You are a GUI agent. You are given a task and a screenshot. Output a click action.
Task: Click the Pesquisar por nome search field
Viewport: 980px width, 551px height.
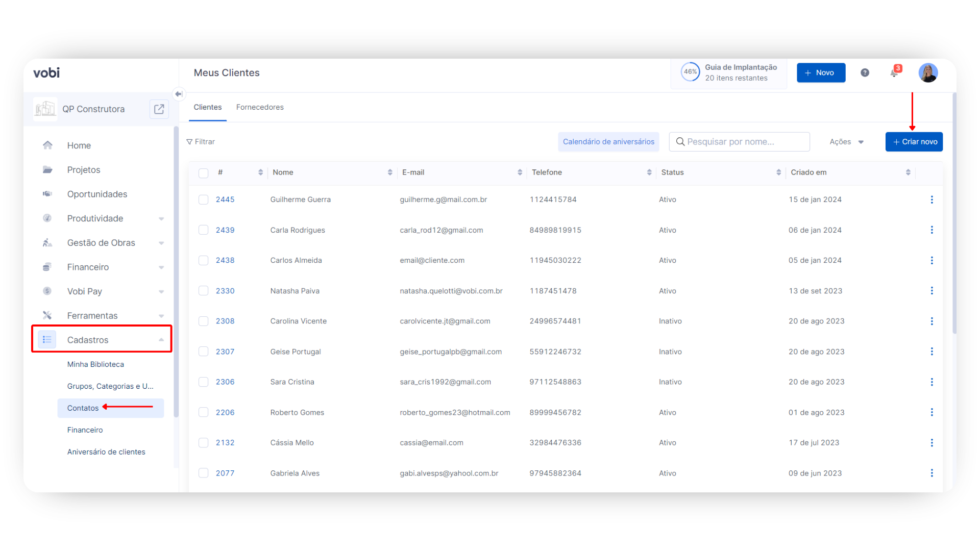tap(740, 142)
